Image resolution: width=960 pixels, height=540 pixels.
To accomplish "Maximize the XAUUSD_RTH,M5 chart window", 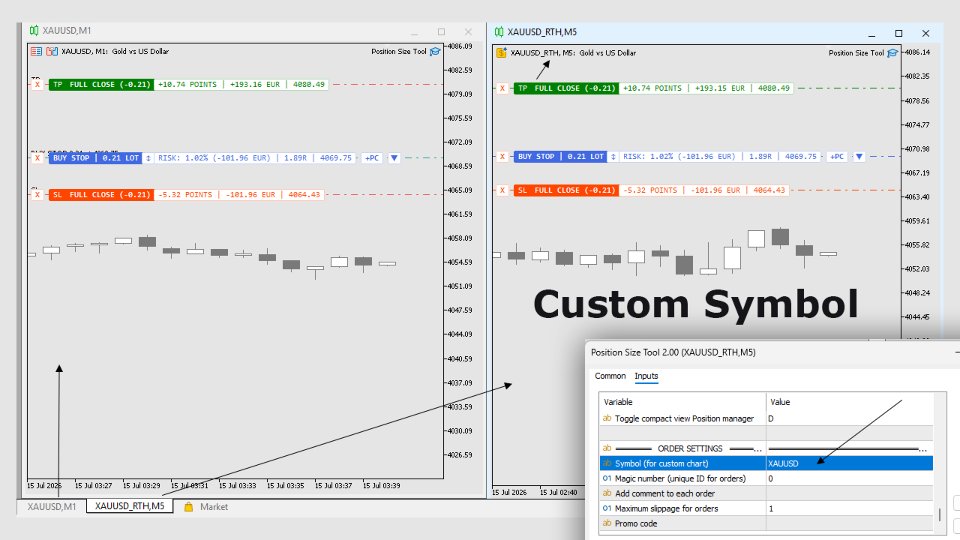I will point(898,33).
